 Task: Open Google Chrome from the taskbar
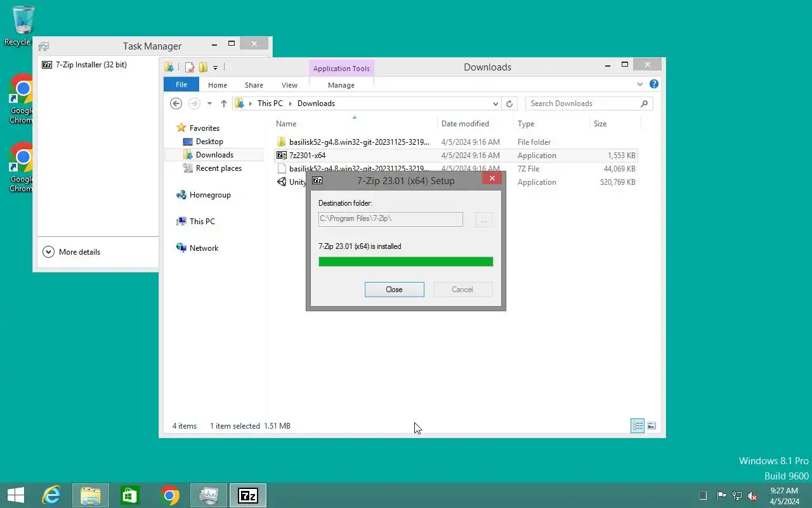coord(169,495)
